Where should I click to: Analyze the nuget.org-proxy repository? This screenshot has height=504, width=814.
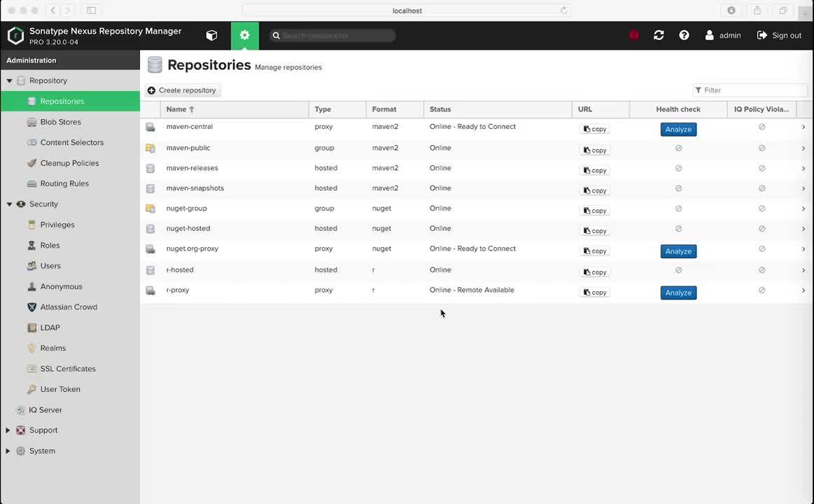[678, 251]
